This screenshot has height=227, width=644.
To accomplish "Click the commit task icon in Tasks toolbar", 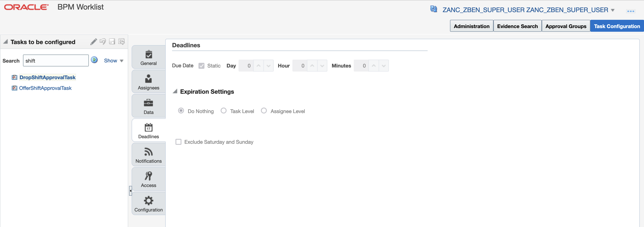I will tap(122, 42).
